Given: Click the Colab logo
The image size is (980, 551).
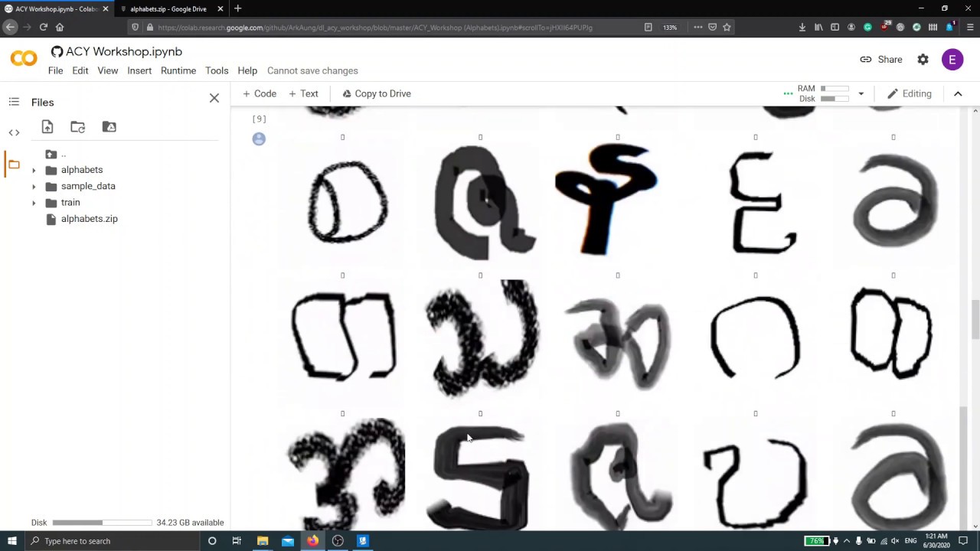Looking at the screenshot, I should [x=24, y=59].
